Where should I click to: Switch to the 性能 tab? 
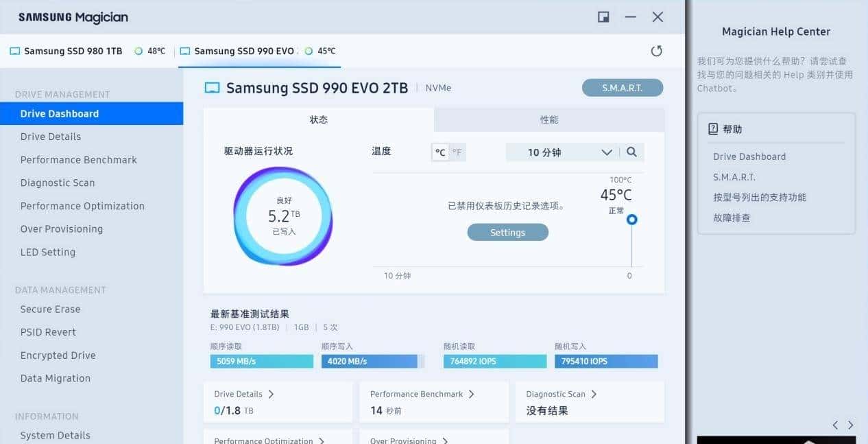(x=548, y=119)
